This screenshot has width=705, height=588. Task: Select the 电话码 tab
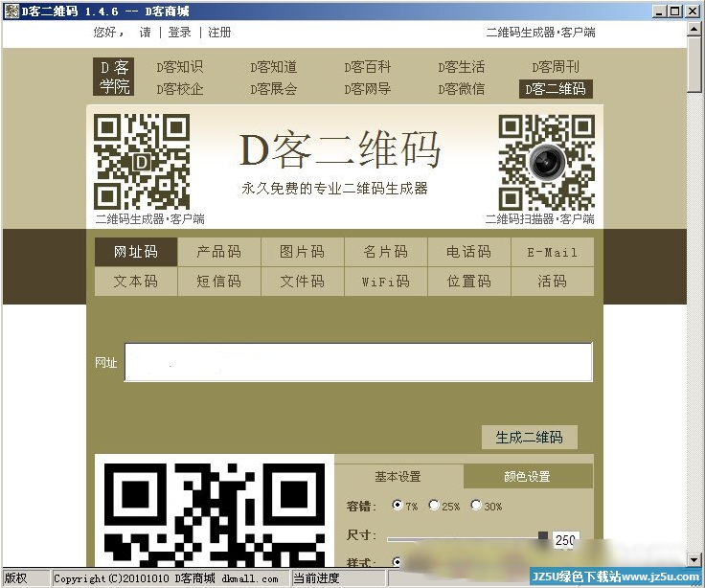click(469, 251)
